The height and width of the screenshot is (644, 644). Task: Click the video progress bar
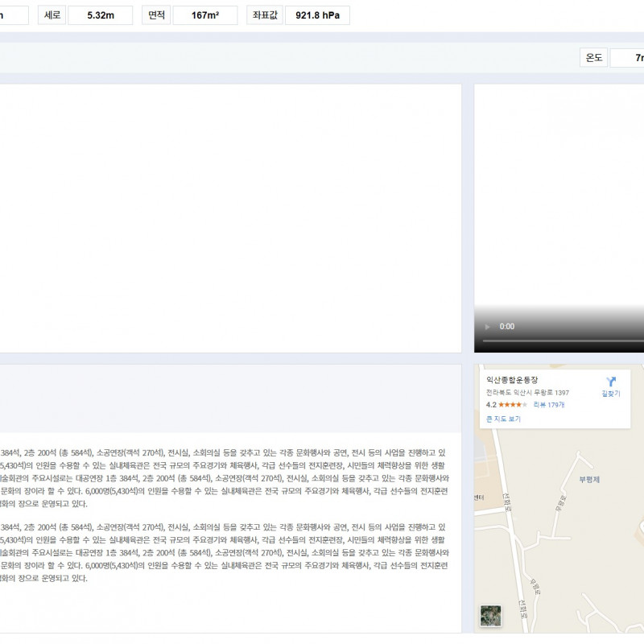coord(563,341)
